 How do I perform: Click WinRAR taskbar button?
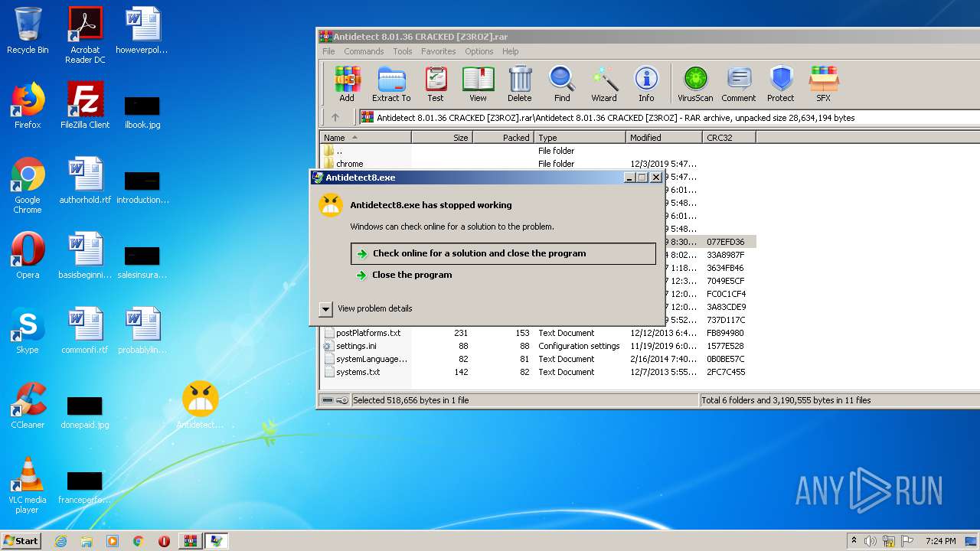(x=190, y=541)
